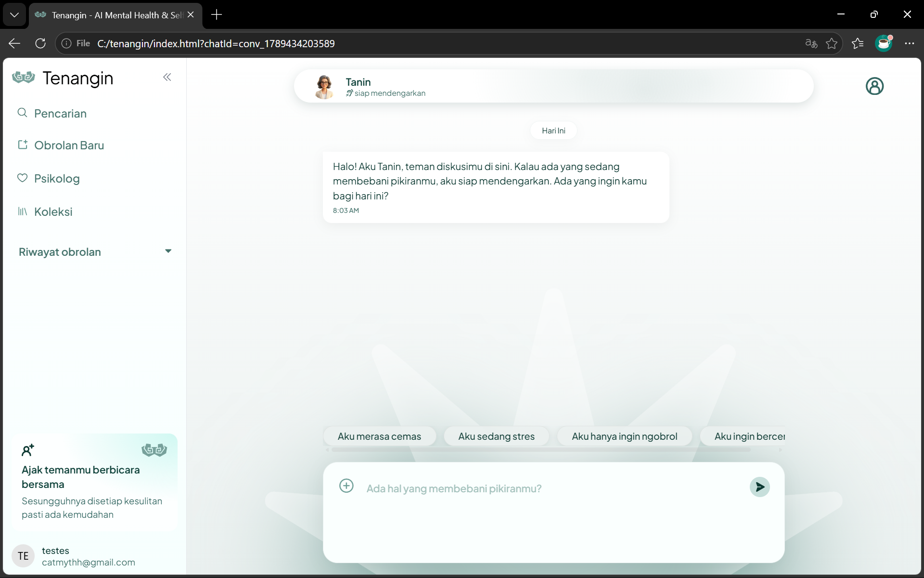
Task: Select the 'Aku merasa cemas' suggestion
Action: coord(379,436)
